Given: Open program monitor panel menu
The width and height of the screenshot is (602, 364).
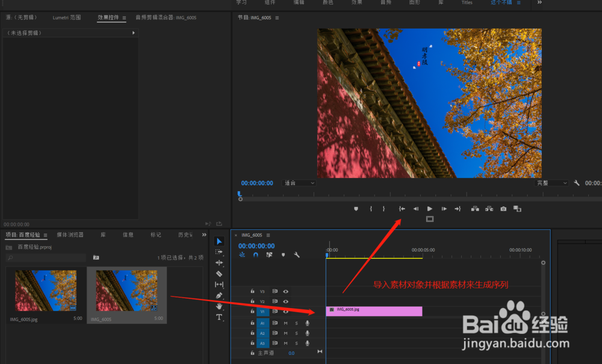Looking at the screenshot, I should coord(277,17).
